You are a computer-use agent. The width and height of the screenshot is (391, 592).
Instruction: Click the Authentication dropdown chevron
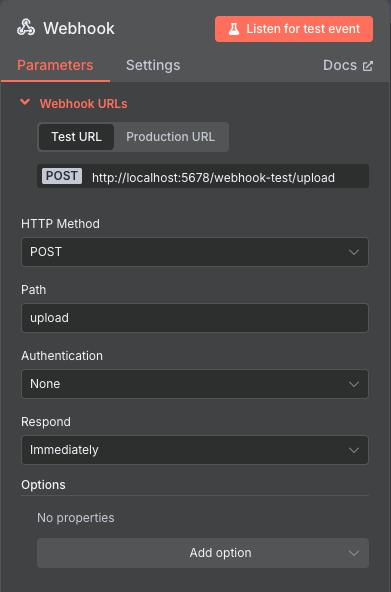pos(354,384)
